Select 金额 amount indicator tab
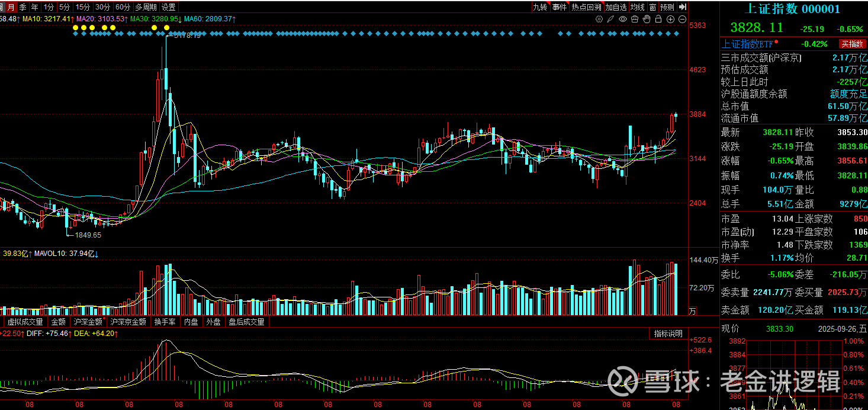Viewport: 868px width, 410px height. click(x=59, y=322)
